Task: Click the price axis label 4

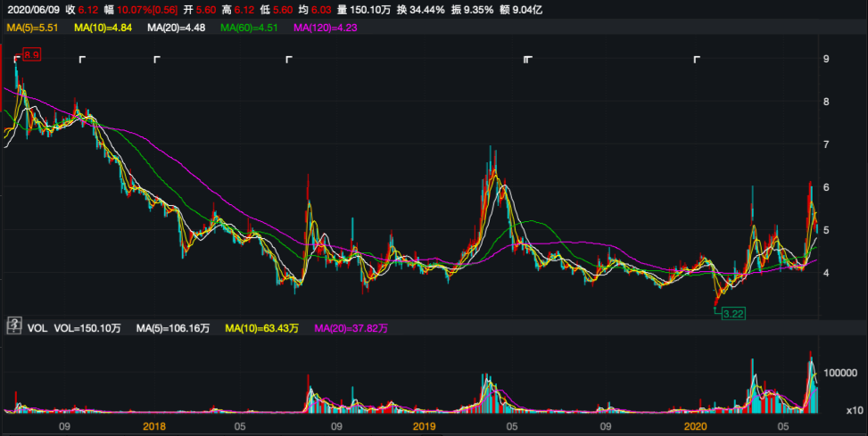Action: [826, 273]
